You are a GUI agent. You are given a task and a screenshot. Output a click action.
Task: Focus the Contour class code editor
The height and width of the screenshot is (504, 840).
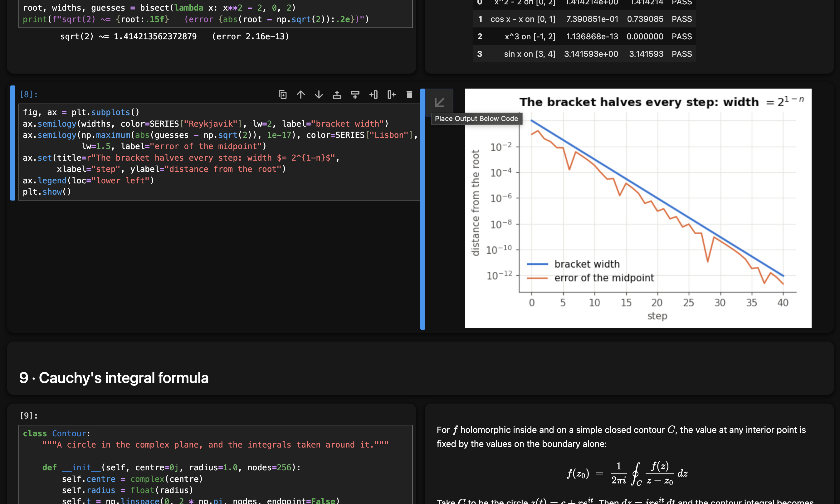tap(215, 465)
